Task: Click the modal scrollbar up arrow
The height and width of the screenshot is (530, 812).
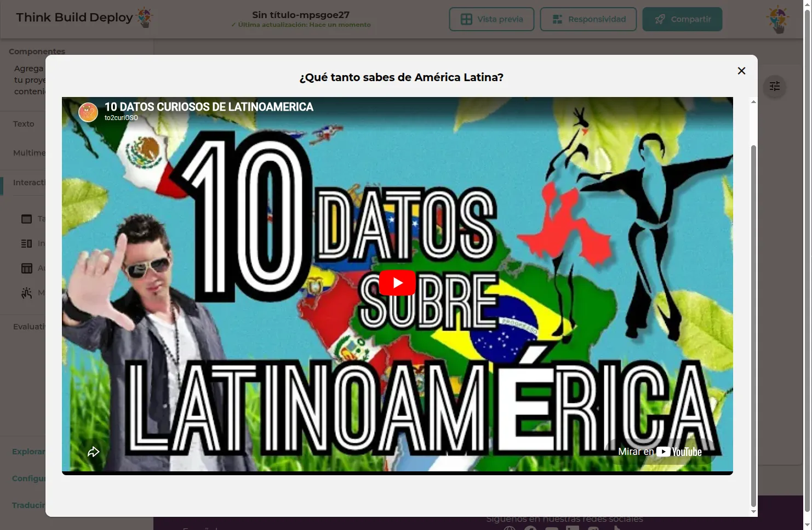Action: 753,101
